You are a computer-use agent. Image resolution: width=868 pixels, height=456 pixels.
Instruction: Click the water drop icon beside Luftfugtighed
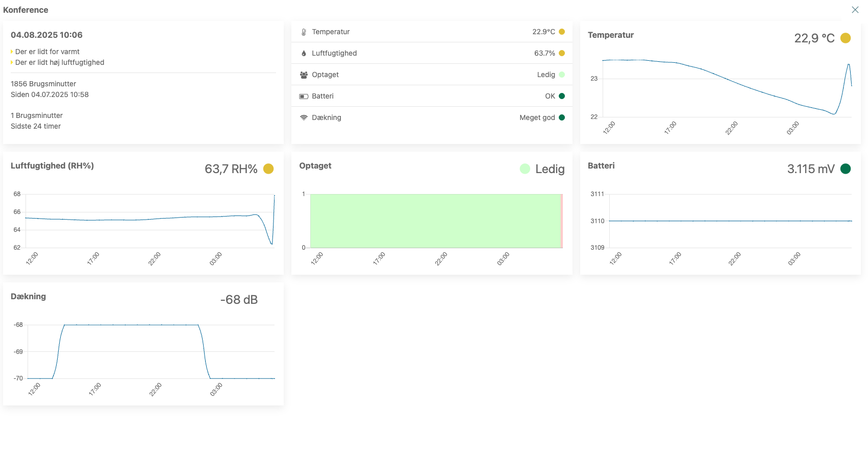(304, 53)
